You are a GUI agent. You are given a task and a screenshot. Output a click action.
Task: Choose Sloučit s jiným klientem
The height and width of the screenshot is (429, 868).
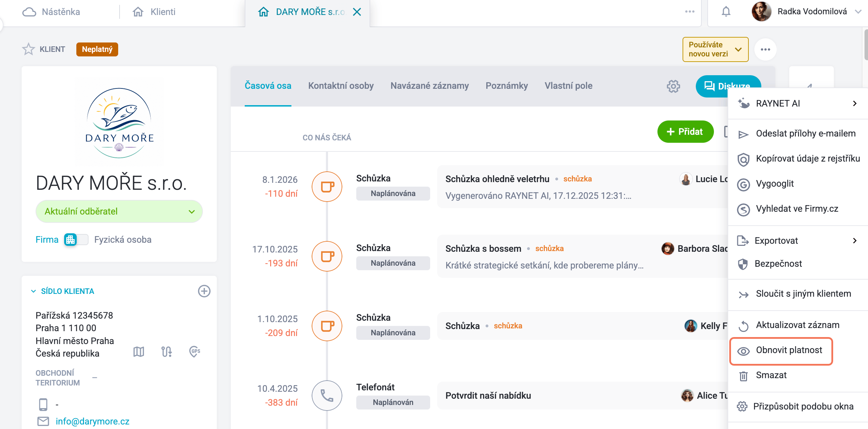[x=798, y=294]
